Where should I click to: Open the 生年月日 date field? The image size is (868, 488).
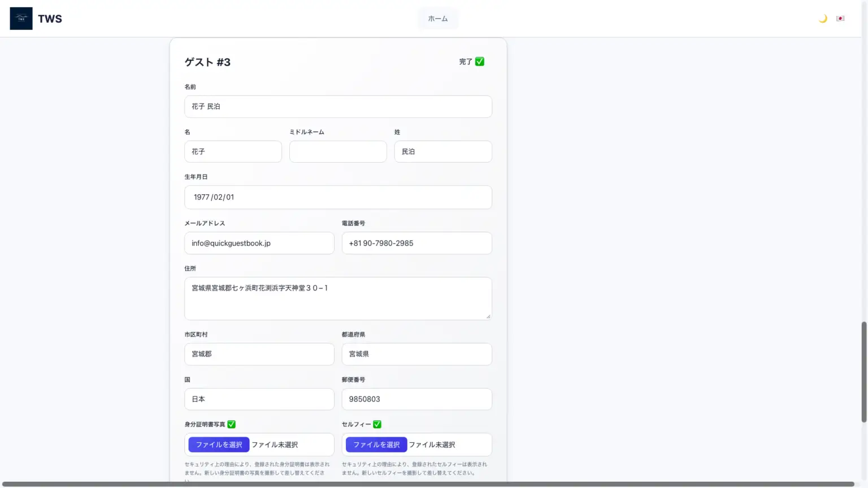(338, 197)
